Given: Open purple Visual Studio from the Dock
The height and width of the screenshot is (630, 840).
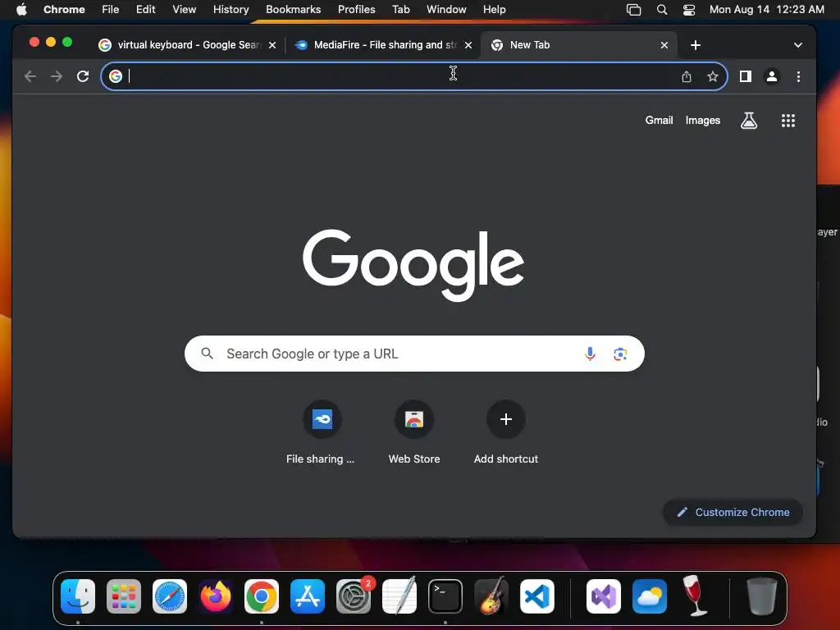Looking at the screenshot, I should click(x=604, y=596).
